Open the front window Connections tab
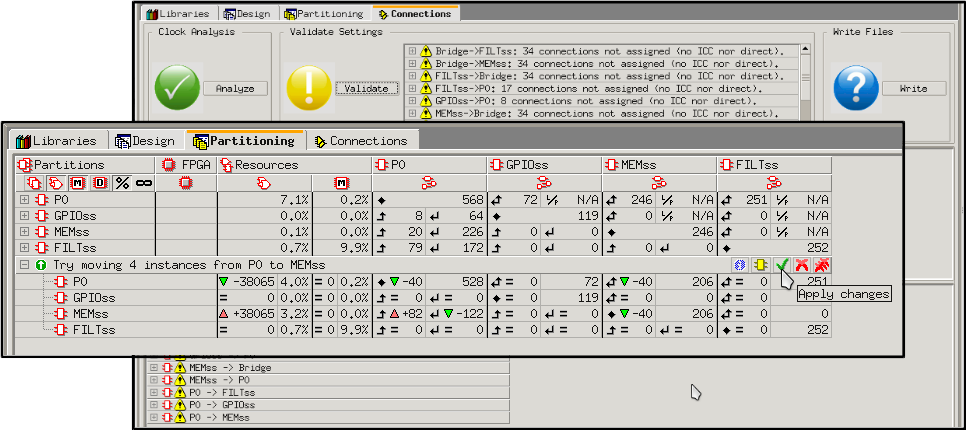Screen dimensions: 966x430 362,140
